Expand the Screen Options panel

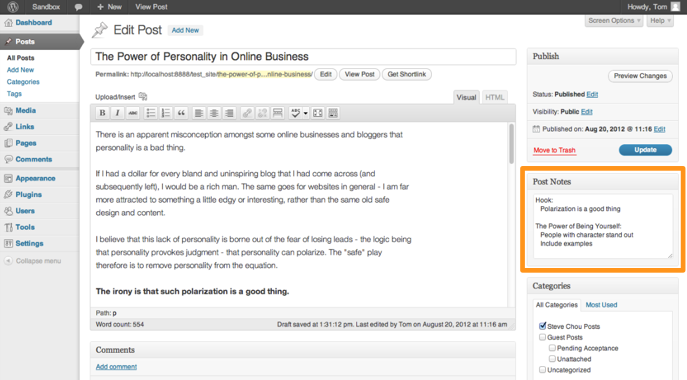[614, 21]
